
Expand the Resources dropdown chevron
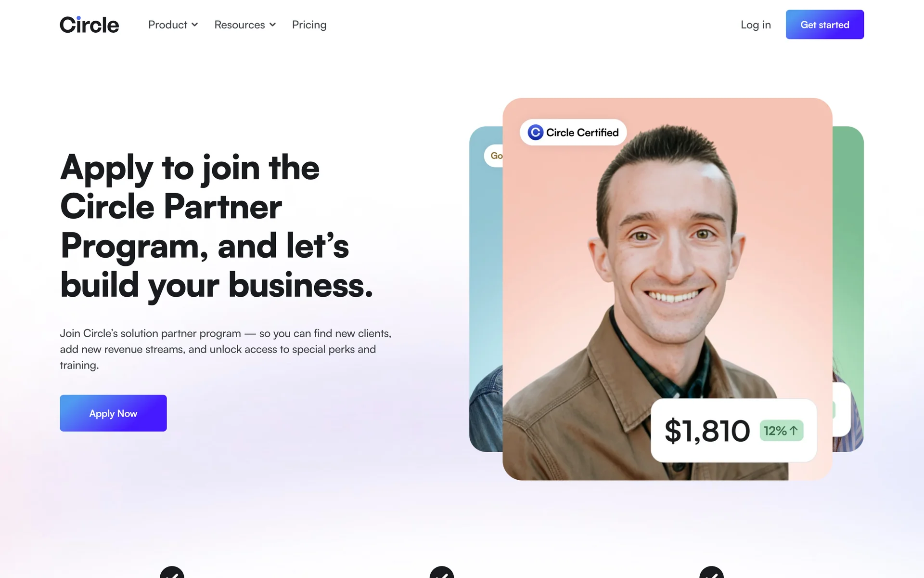click(272, 25)
